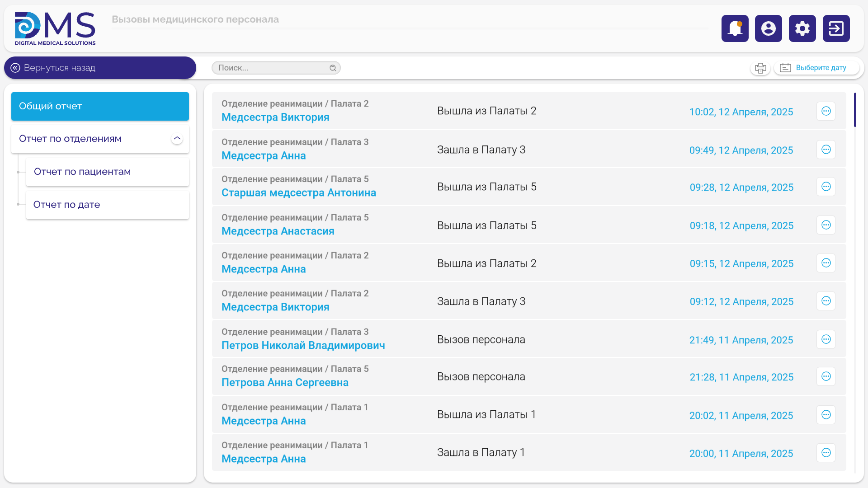Click the logout exit icon
This screenshot has width=868, height=488.
[836, 28]
